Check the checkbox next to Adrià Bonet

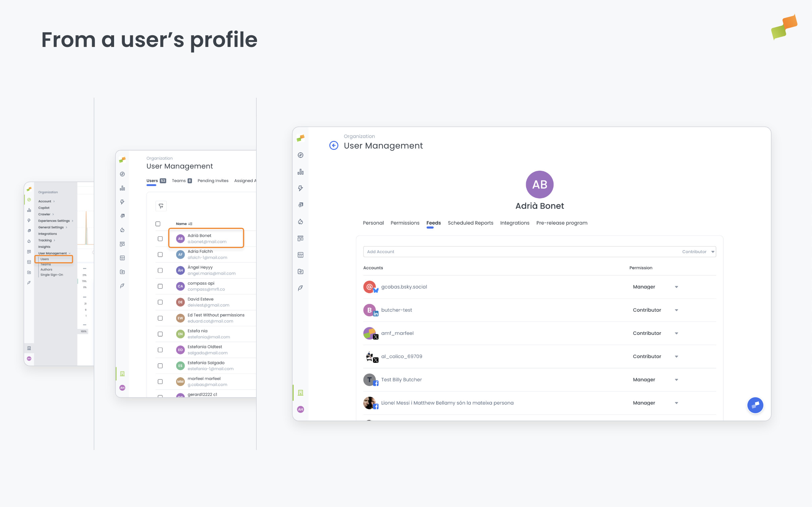(160, 238)
